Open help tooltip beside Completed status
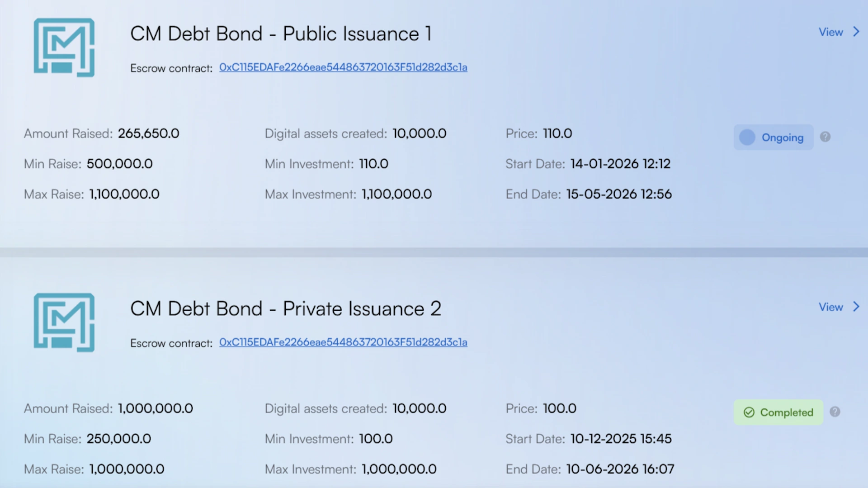 tap(835, 412)
